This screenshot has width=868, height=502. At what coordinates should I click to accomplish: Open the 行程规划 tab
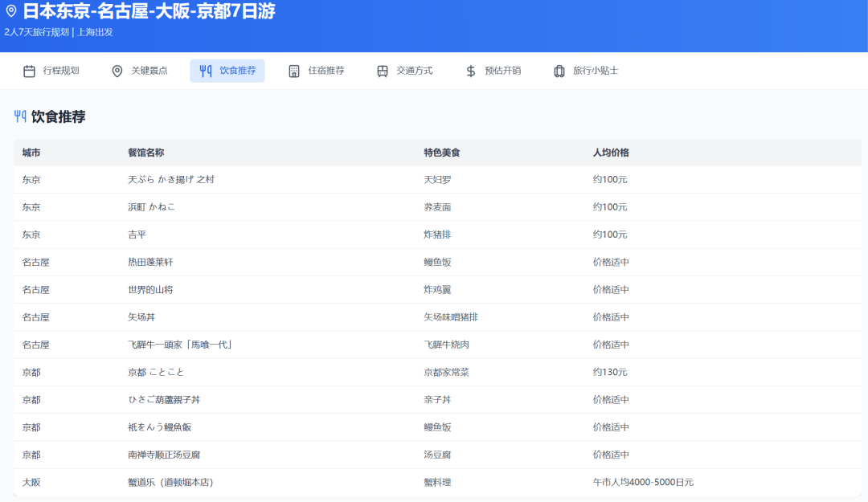(51, 71)
